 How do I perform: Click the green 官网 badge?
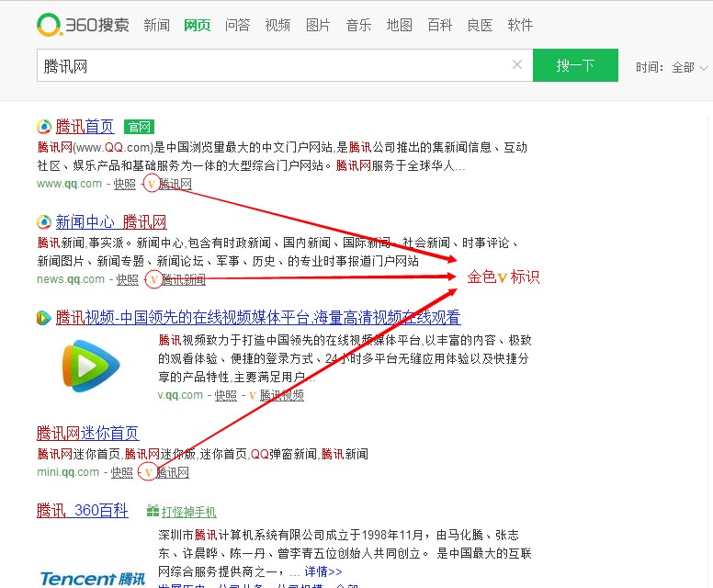(x=139, y=127)
